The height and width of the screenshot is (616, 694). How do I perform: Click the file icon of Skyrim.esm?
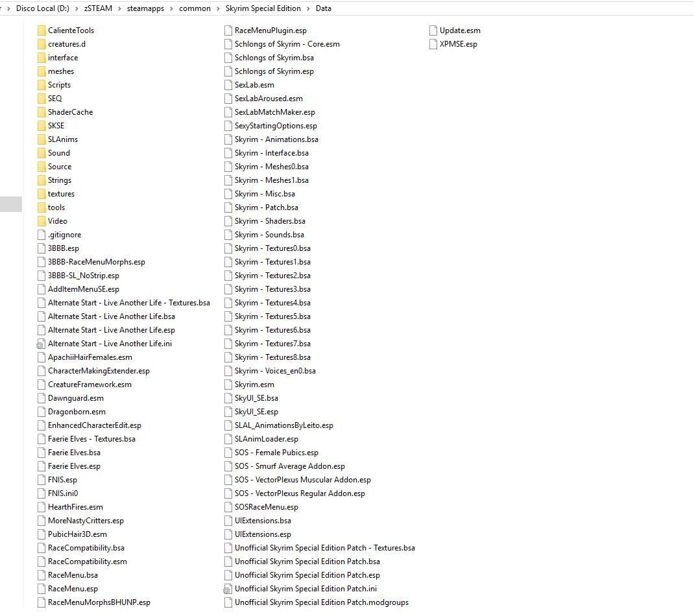pyautogui.click(x=228, y=385)
